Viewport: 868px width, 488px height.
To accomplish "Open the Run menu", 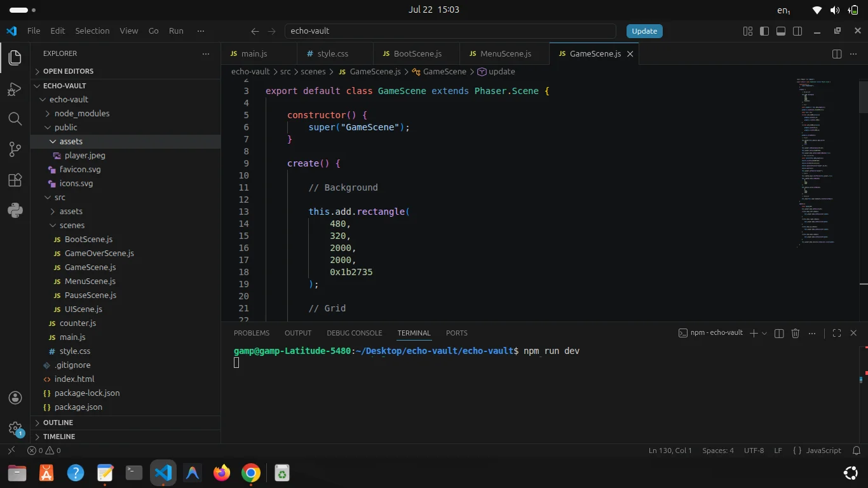I will tap(176, 30).
